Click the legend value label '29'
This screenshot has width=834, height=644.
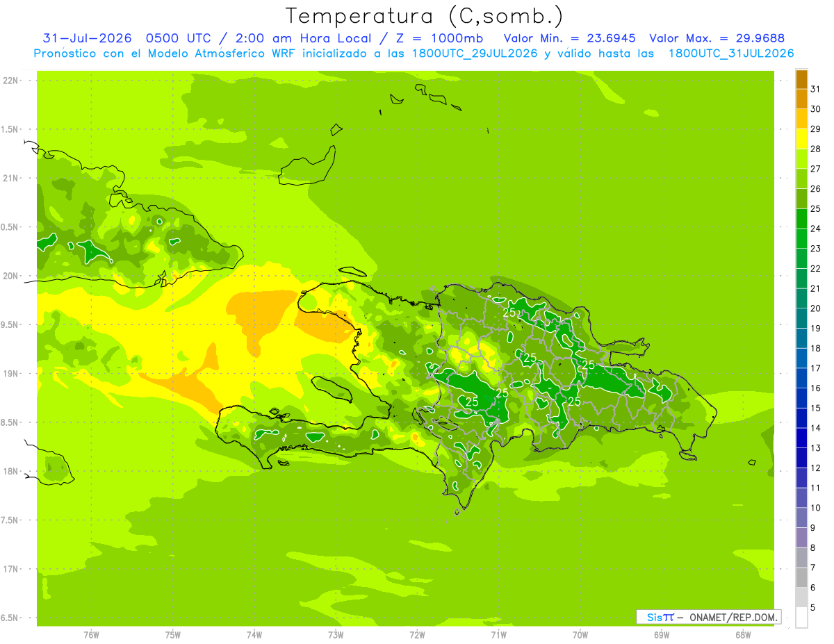(815, 129)
